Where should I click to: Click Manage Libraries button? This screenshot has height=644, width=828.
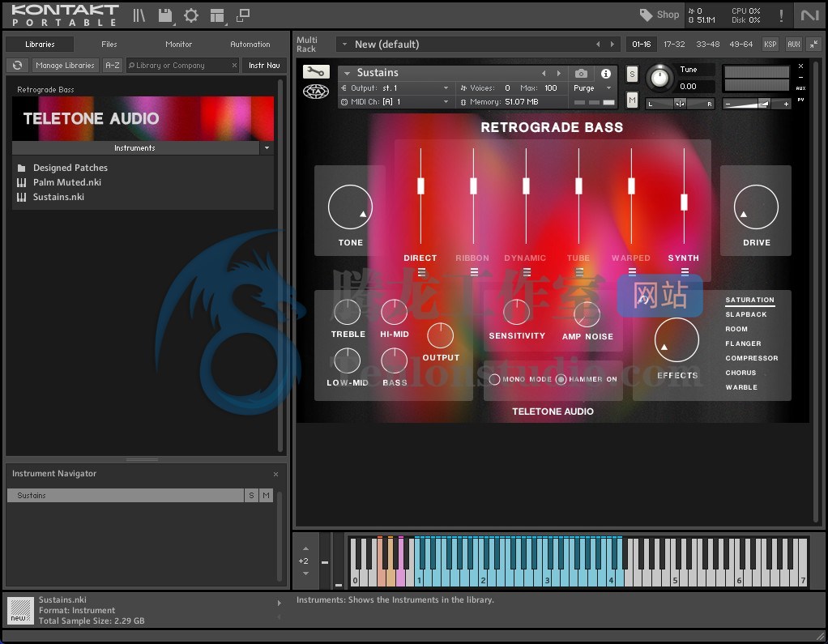pyautogui.click(x=65, y=65)
